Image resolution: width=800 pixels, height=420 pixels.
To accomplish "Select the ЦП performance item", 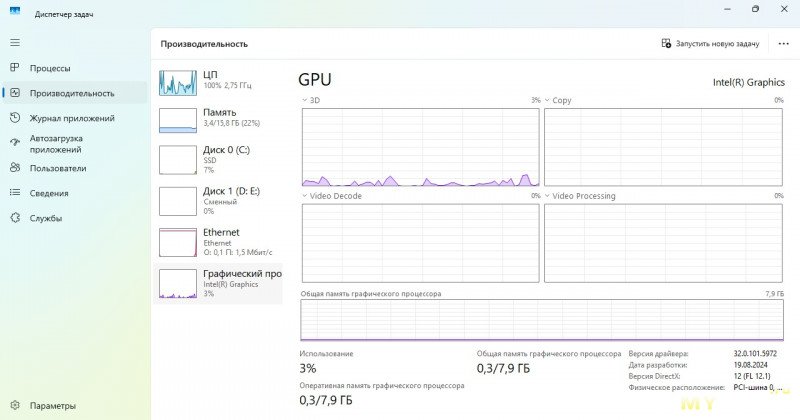I will pyautogui.click(x=220, y=81).
